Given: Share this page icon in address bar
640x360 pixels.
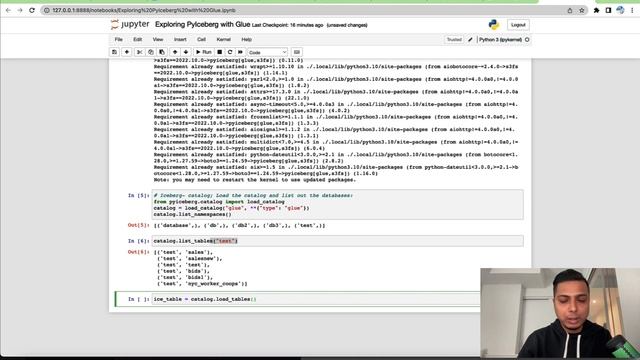Looking at the screenshot, I should pyautogui.click(x=570, y=10).
